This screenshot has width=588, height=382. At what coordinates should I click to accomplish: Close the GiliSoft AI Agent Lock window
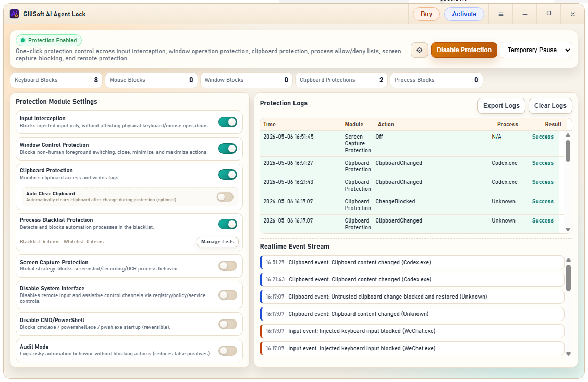(x=573, y=14)
